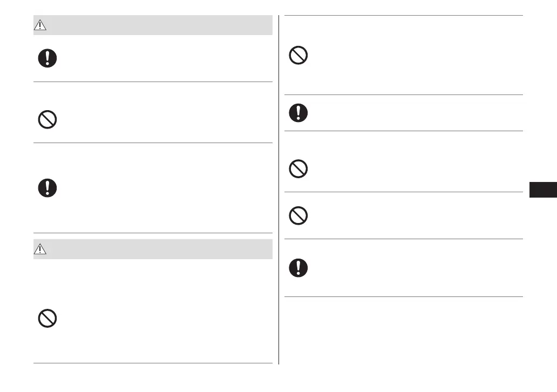557x392 pixels.
Task: Click the horizontal rule at the right column top
Action: (x=404, y=16)
